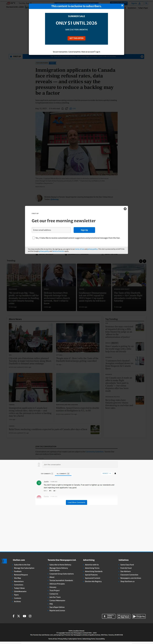The width and height of the screenshot is (153, 644).
Task: Click the Google Play badge
Action: 139,617
